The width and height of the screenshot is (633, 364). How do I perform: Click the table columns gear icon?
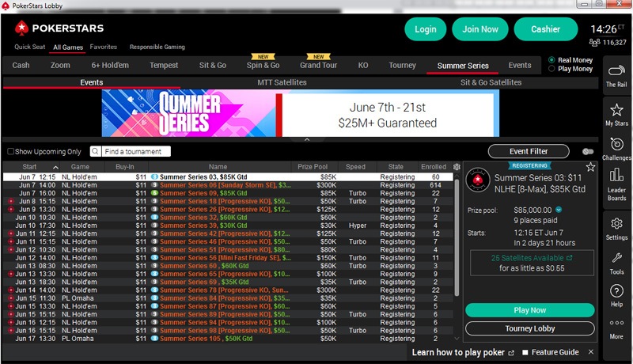pos(457,167)
